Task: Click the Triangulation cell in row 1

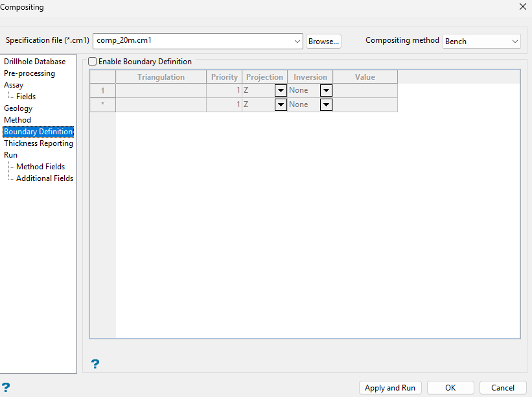Action: pyautogui.click(x=161, y=91)
